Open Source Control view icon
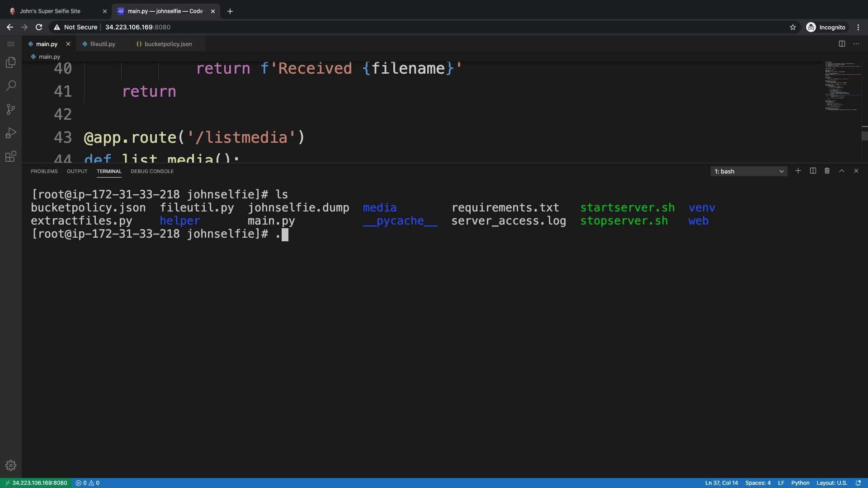Viewport: 868px width, 488px height. tap(11, 109)
